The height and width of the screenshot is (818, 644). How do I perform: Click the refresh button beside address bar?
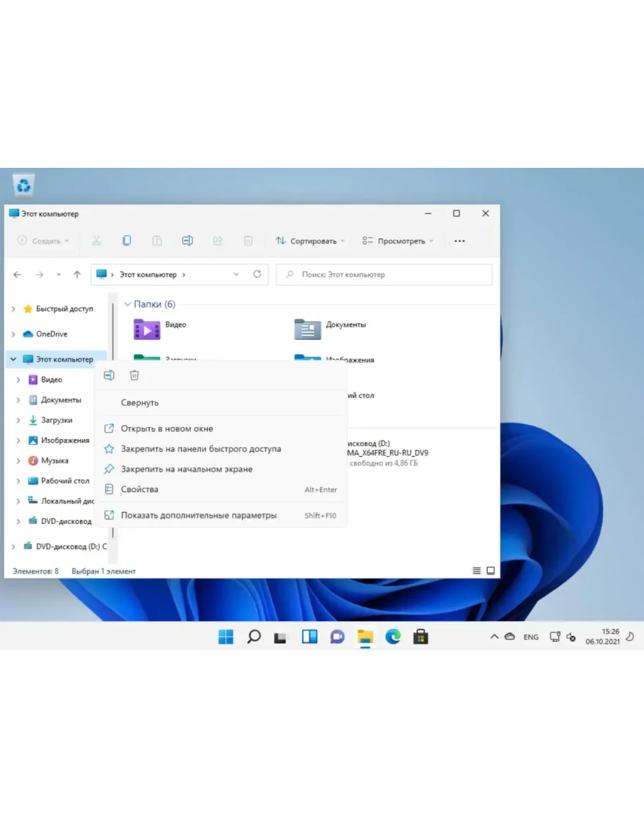[257, 274]
